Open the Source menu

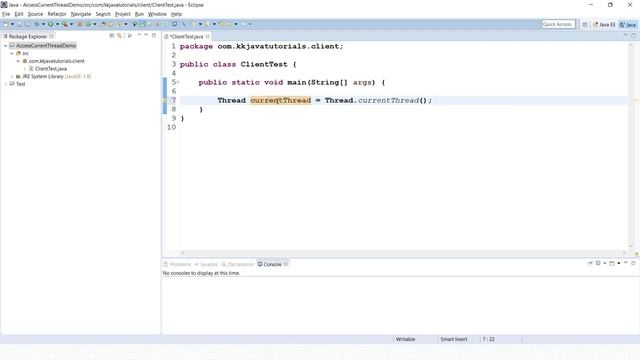coord(35,14)
